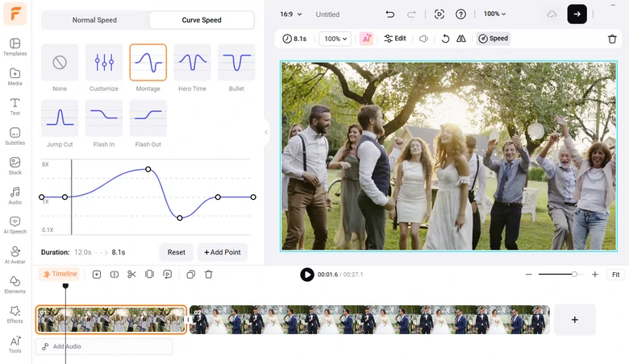The width and height of the screenshot is (629, 364).
Task: Select the Bullet speed curve preset
Action: click(236, 63)
